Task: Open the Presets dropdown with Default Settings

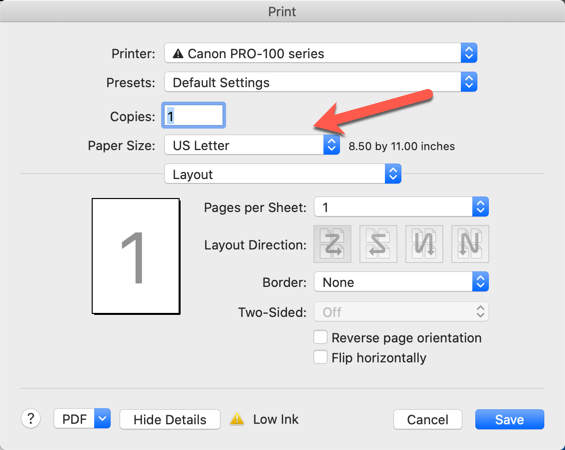Action: click(x=321, y=82)
